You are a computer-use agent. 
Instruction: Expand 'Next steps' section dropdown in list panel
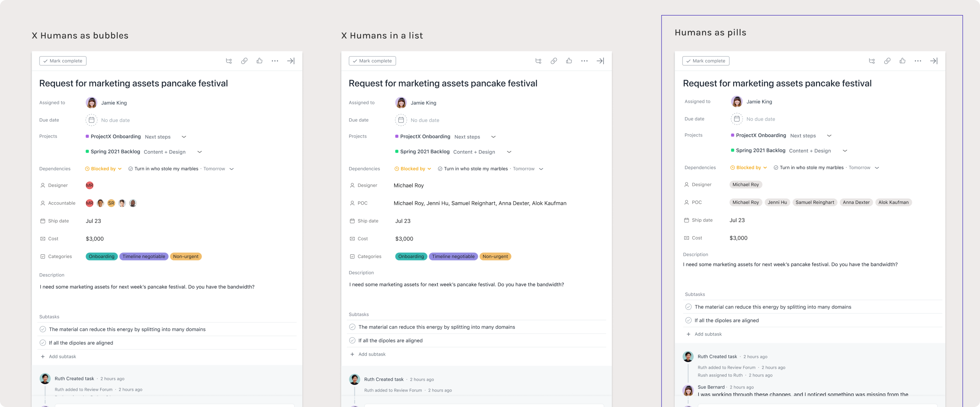[x=493, y=137]
